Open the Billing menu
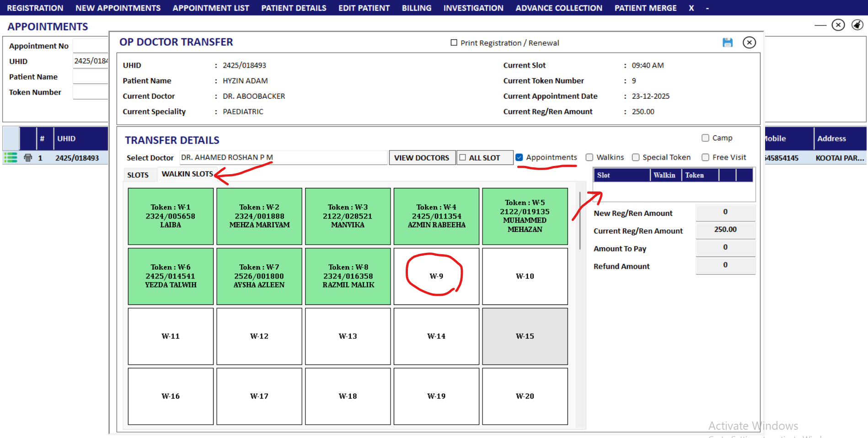The height and width of the screenshot is (438, 868). click(416, 8)
